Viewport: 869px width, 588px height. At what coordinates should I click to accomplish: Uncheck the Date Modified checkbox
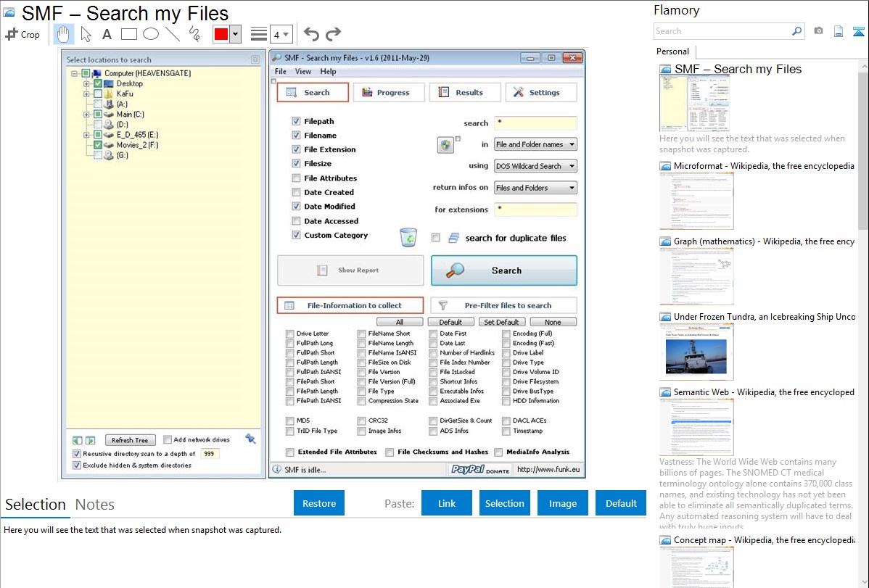pyautogui.click(x=296, y=206)
